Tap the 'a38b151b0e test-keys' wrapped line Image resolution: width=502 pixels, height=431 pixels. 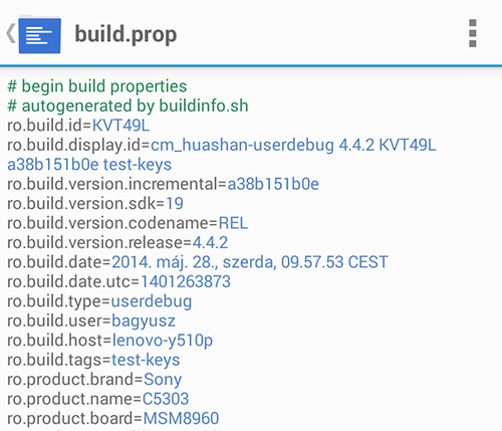[89, 165]
